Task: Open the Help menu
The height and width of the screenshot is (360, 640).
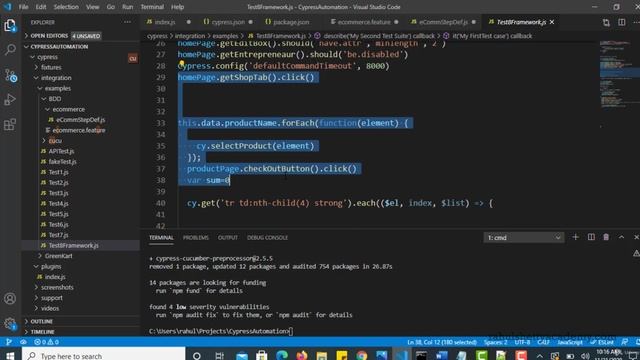Action: [178, 7]
